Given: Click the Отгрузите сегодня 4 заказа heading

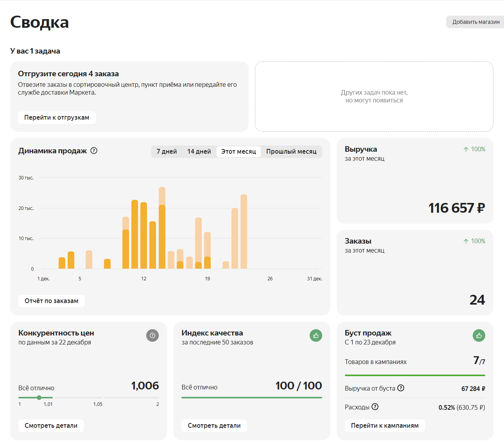Looking at the screenshot, I should 68,74.
